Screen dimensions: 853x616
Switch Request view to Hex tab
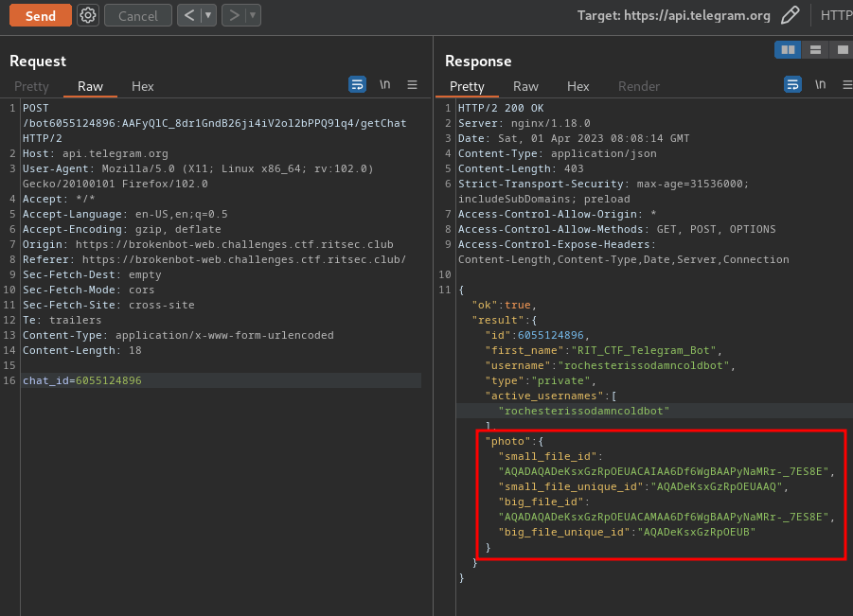tap(143, 86)
